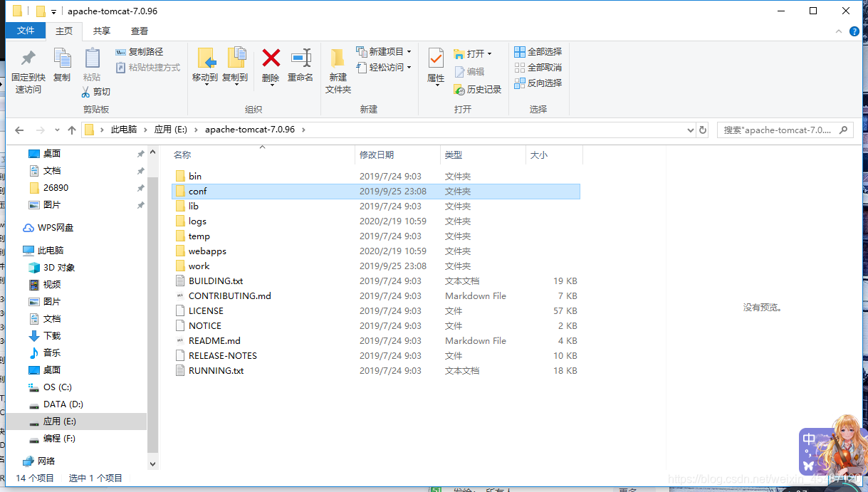This screenshot has width=868, height=492.
Task: Click the Properties (属性) icon
Action: pos(436,58)
